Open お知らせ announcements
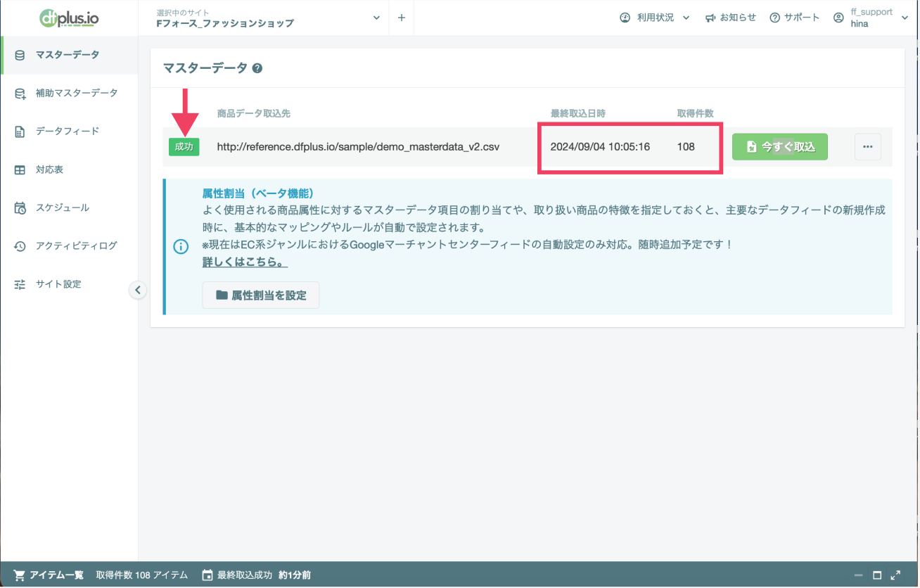The image size is (920, 588). [730, 18]
